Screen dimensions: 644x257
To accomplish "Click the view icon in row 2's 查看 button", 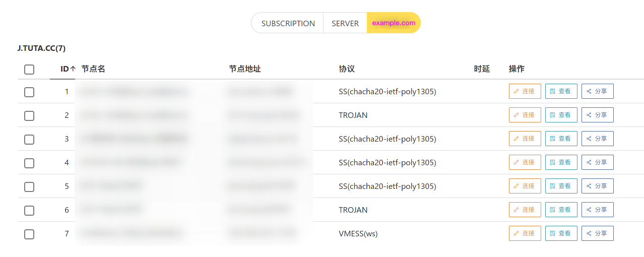I will point(552,115).
